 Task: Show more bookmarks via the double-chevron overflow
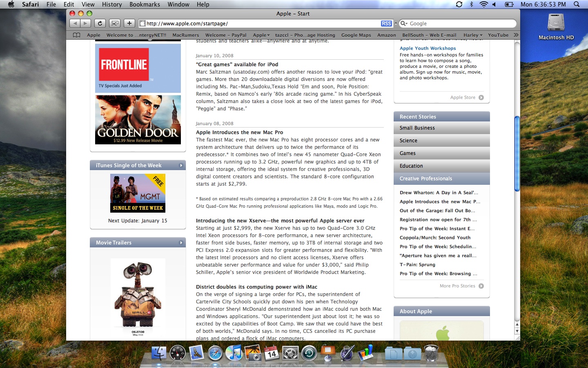click(x=516, y=35)
